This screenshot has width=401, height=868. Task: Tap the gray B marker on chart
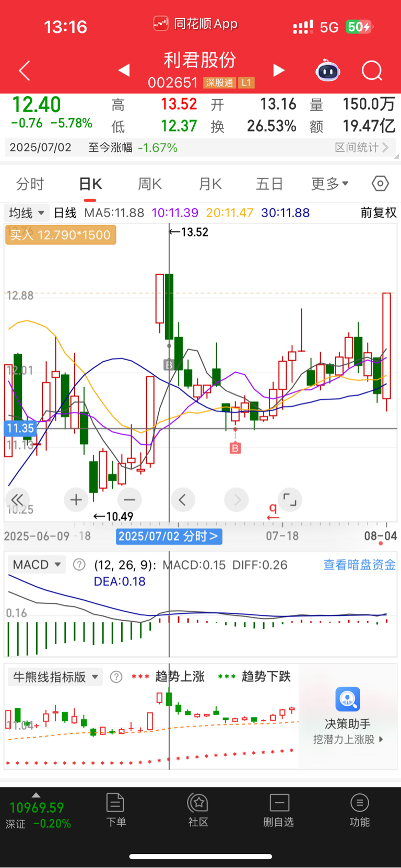click(169, 365)
